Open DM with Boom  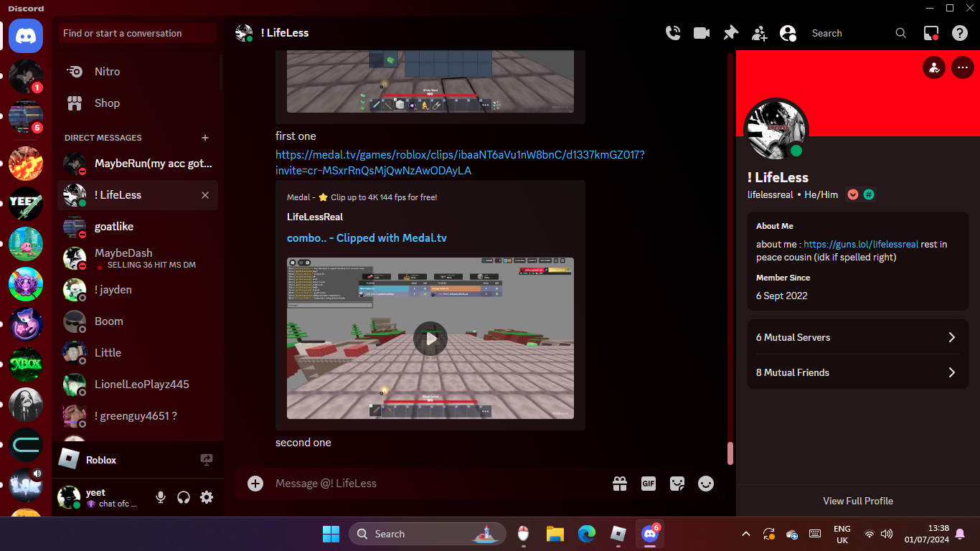pyautogui.click(x=138, y=321)
